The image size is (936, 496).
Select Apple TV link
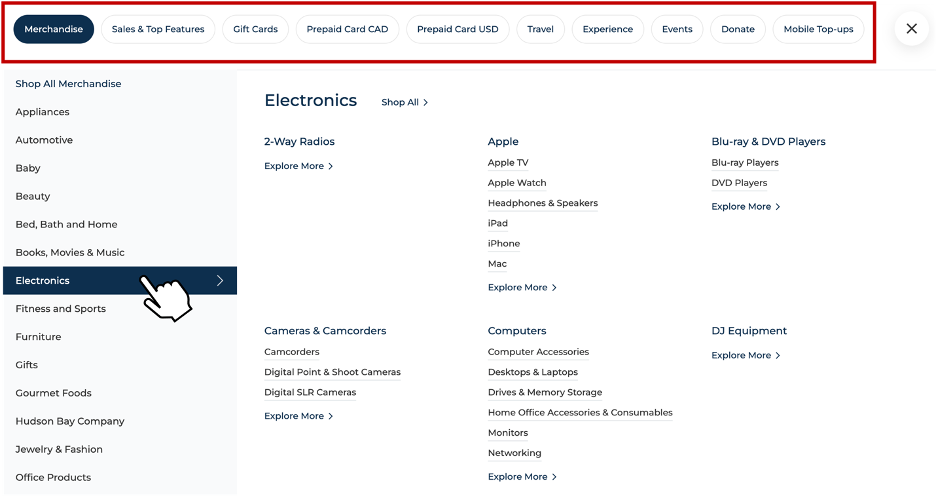pyautogui.click(x=508, y=163)
